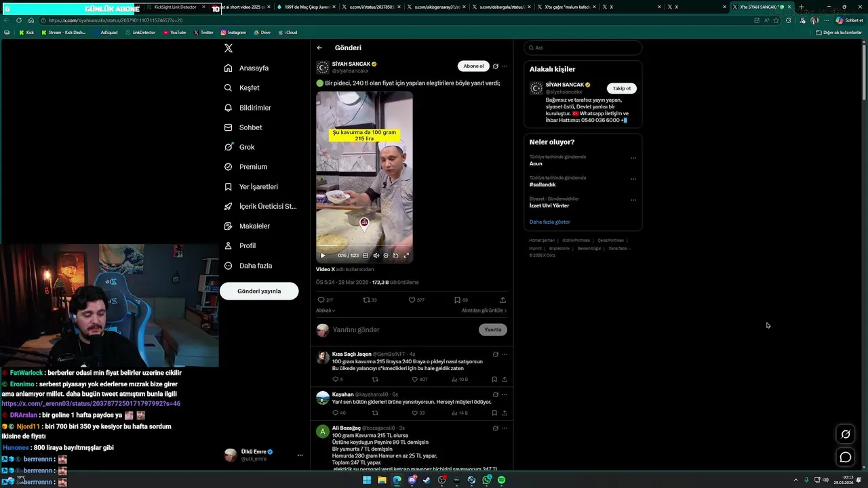Reply to Kayahan's comment

(x=339, y=413)
